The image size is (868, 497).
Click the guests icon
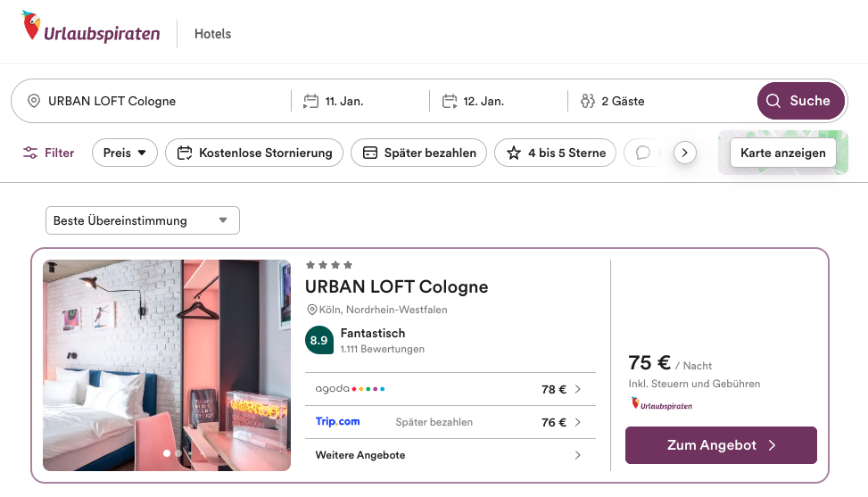(587, 101)
